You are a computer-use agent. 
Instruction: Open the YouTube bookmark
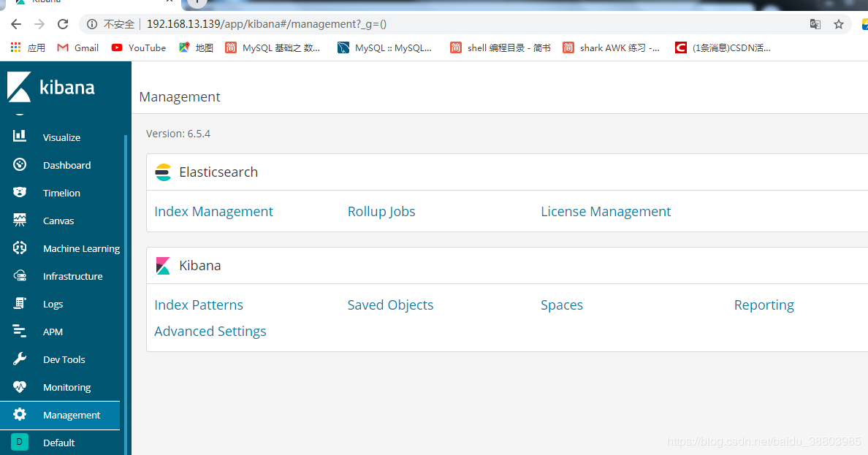tap(138, 47)
